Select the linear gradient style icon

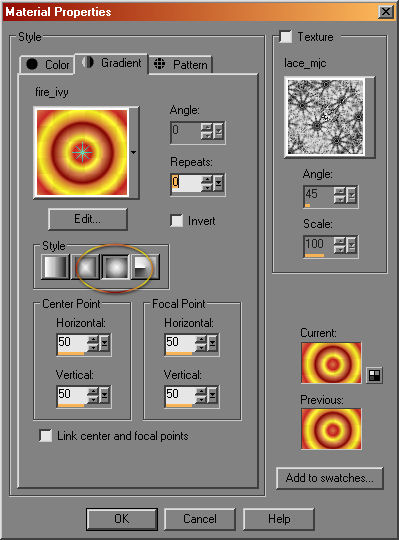55,267
